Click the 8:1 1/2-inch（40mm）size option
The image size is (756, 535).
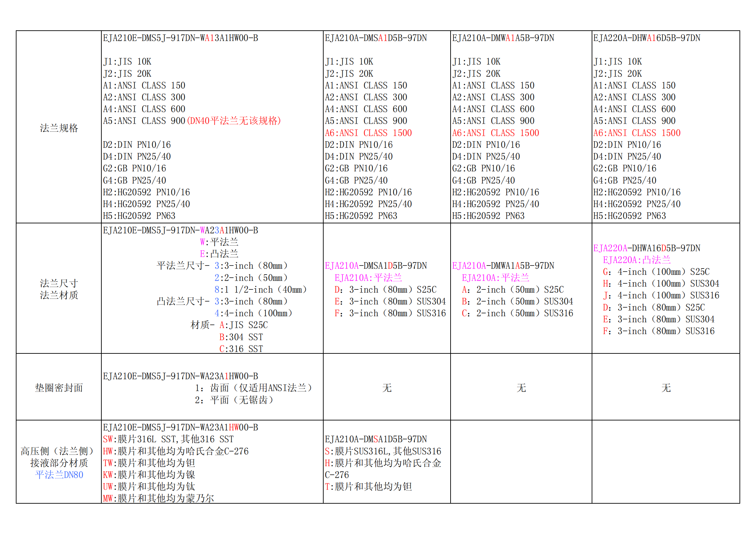point(260,289)
